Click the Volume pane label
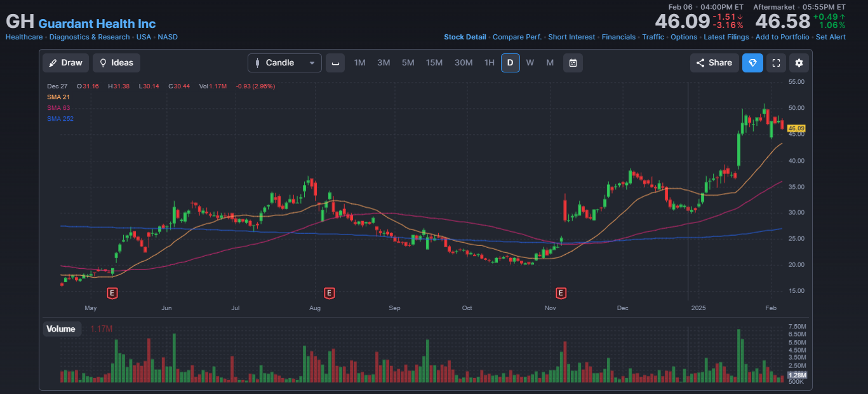Image resolution: width=868 pixels, height=394 pixels. point(61,329)
